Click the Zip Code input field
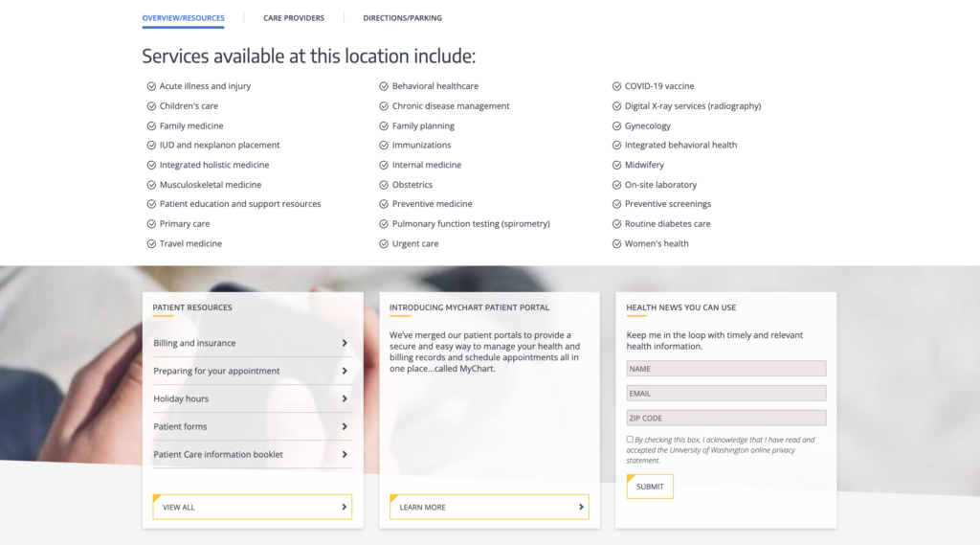 (726, 418)
